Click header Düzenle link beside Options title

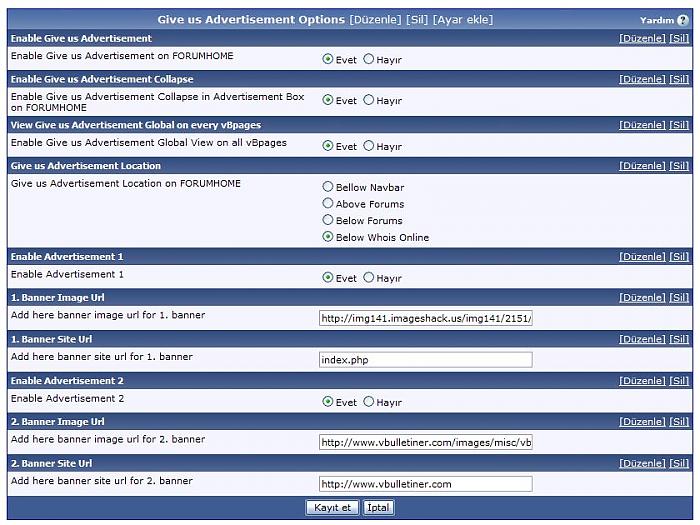click(375, 20)
